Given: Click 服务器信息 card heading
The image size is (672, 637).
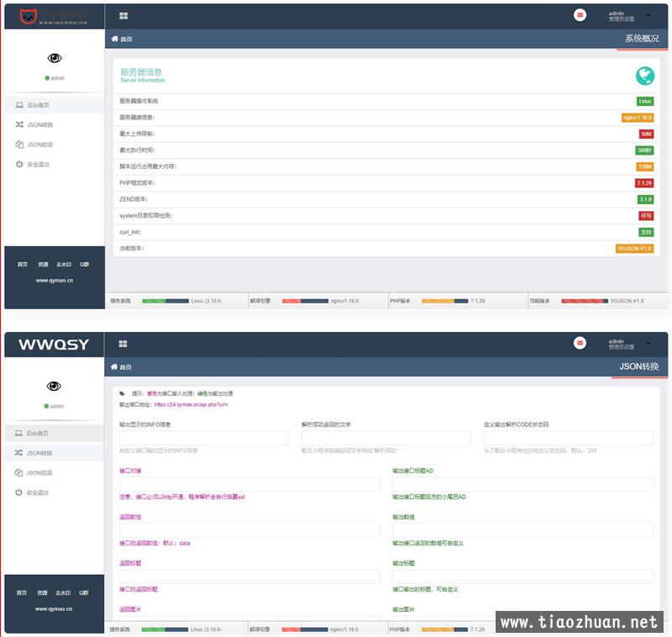Looking at the screenshot, I should pyautogui.click(x=141, y=72).
